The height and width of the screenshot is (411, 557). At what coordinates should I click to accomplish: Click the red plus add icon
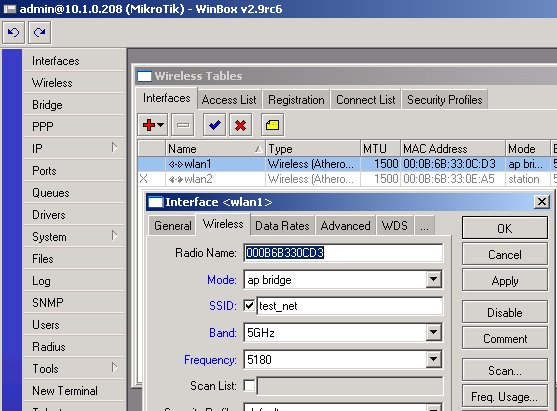[148, 125]
